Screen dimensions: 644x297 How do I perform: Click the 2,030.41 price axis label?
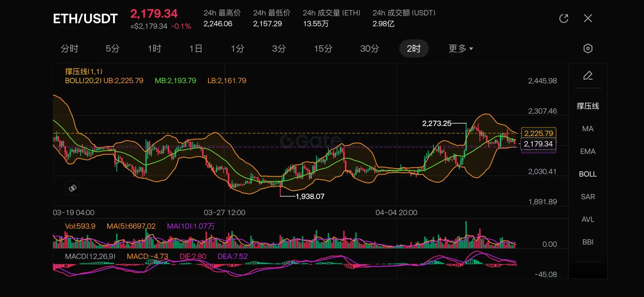(x=542, y=171)
